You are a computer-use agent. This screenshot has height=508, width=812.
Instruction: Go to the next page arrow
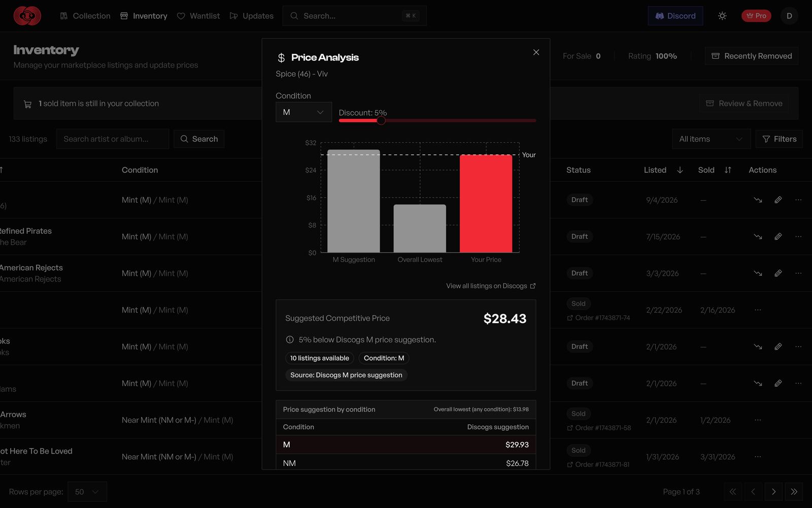click(773, 492)
